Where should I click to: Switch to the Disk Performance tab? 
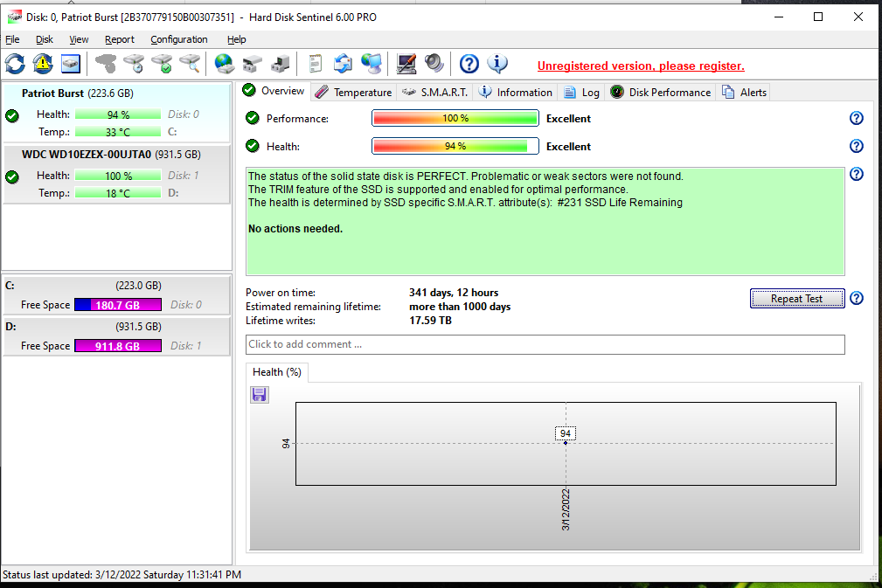tap(661, 93)
